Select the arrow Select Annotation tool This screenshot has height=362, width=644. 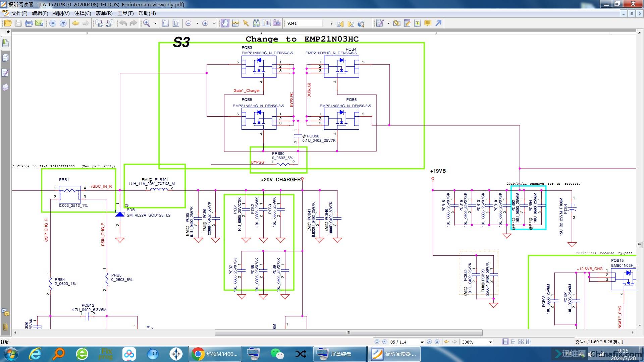tap(246, 23)
